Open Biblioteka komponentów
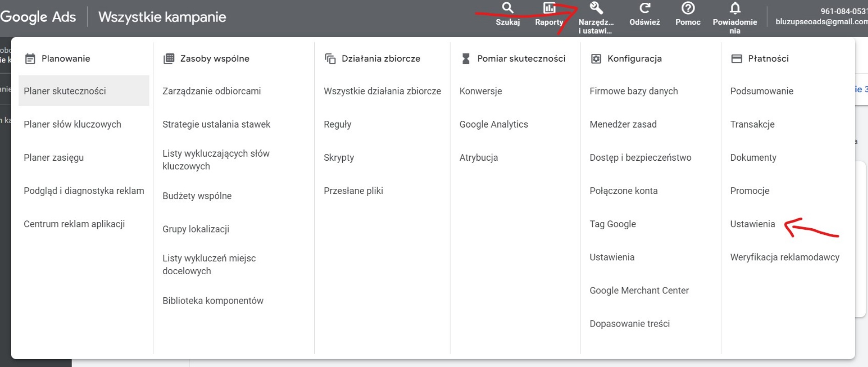 [x=213, y=301]
